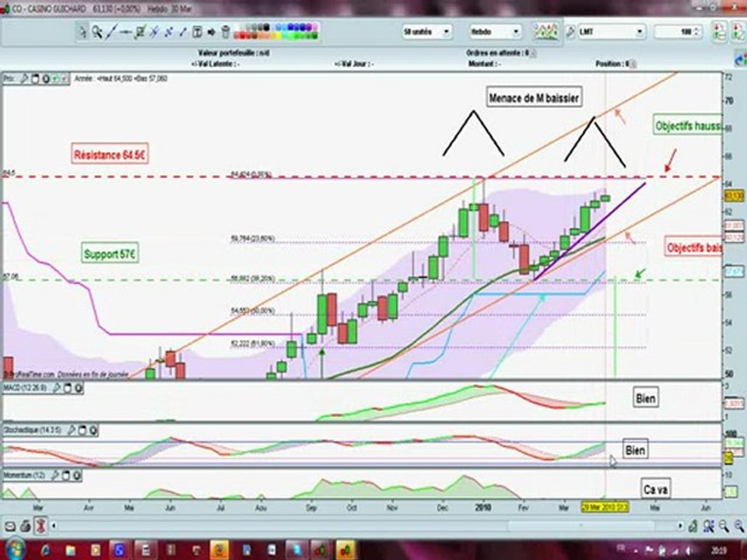Viewport: 747px width, 560px height.
Task: Click the horizontal chart scrollbar thumb
Action: click(x=581, y=526)
